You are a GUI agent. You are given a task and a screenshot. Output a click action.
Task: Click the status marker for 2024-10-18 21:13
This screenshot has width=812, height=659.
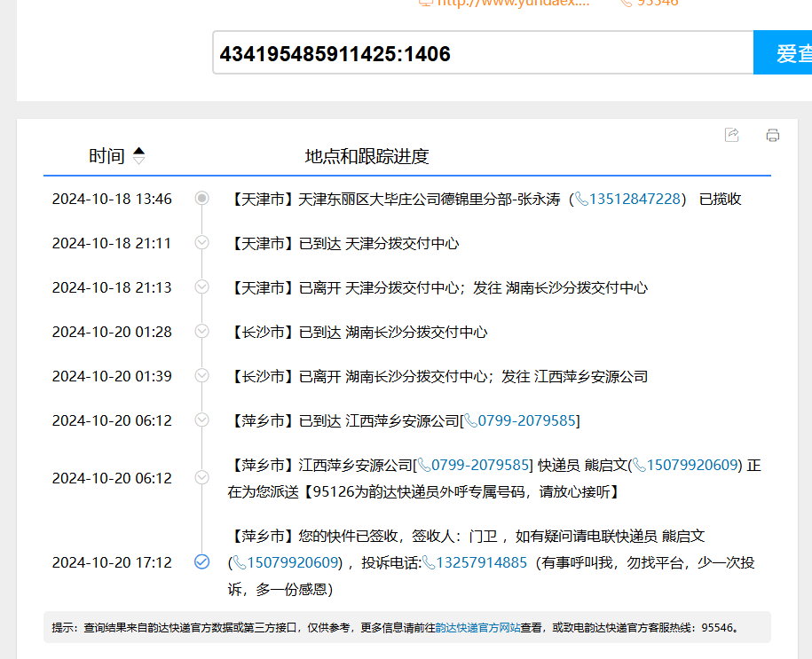(202, 286)
